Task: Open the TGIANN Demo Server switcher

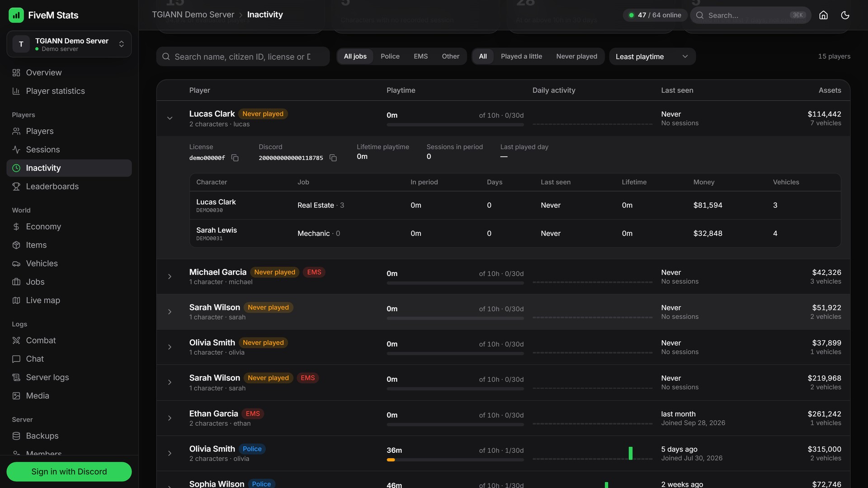Action: pos(69,44)
